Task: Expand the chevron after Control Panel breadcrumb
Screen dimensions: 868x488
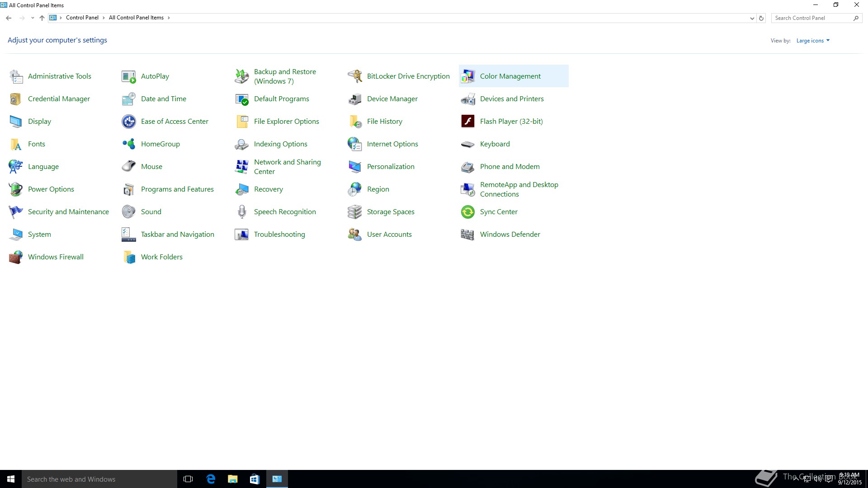Action: [x=104, y=18]
